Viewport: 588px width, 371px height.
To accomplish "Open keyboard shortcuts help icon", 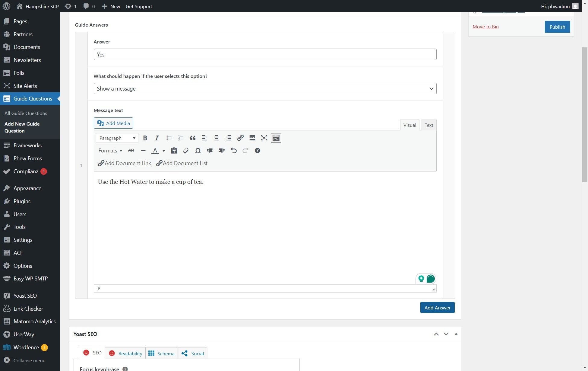I will click(x=257, y=151).
